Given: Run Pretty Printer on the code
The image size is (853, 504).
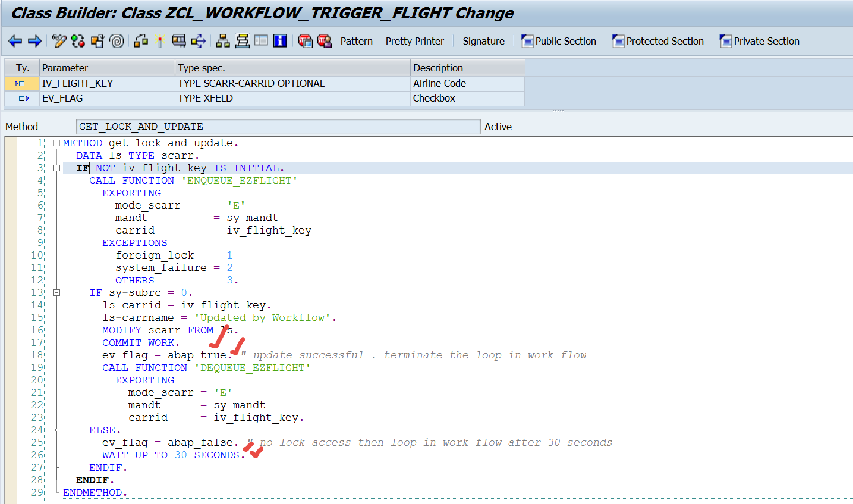Looking at the screenshot, I should tap(414, 41).
